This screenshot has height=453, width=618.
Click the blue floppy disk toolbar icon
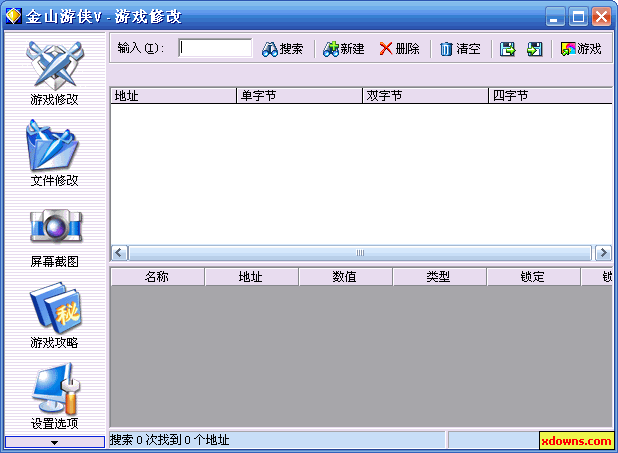(x=508, y=49)
